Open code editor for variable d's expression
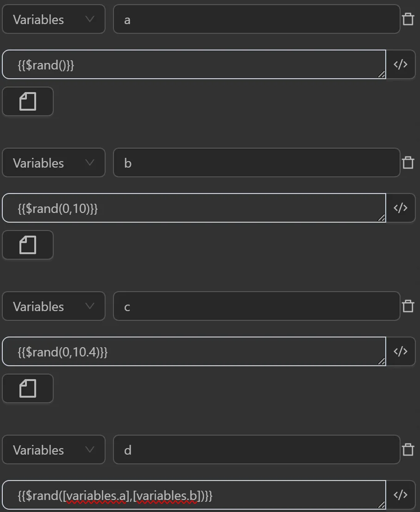Image resolution: width=420 pixels, height=512 pixels. (401, 495)
